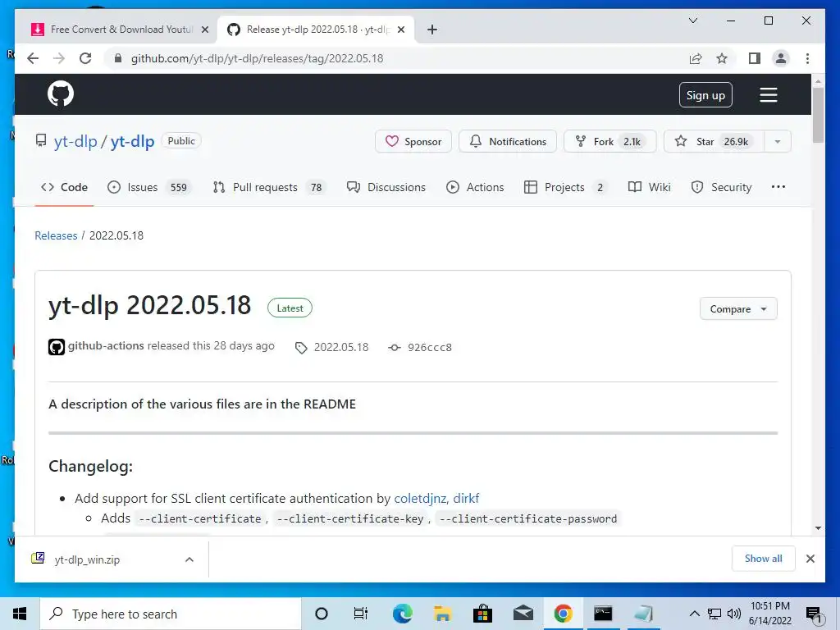
Task: Show more repository tabs with ellipsis
Action: (778, 186)
